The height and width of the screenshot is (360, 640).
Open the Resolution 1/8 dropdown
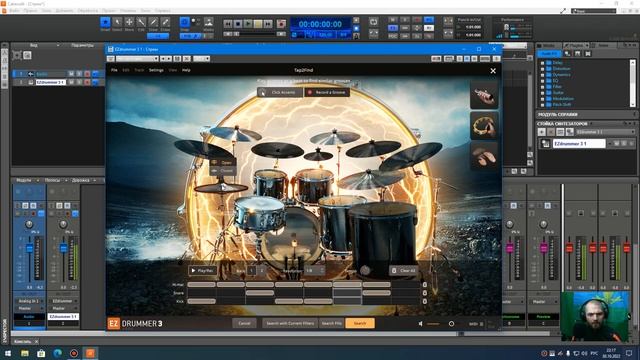coord(315,271)
